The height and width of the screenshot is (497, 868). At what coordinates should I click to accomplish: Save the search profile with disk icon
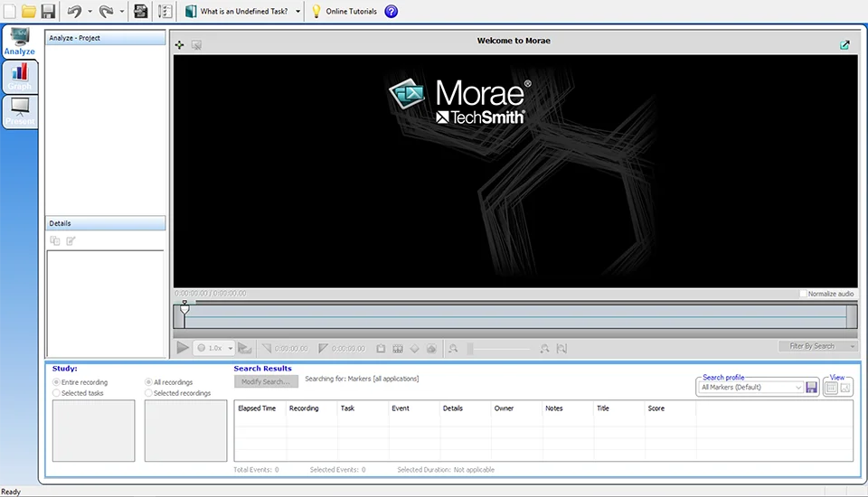[x=812, y=388]
